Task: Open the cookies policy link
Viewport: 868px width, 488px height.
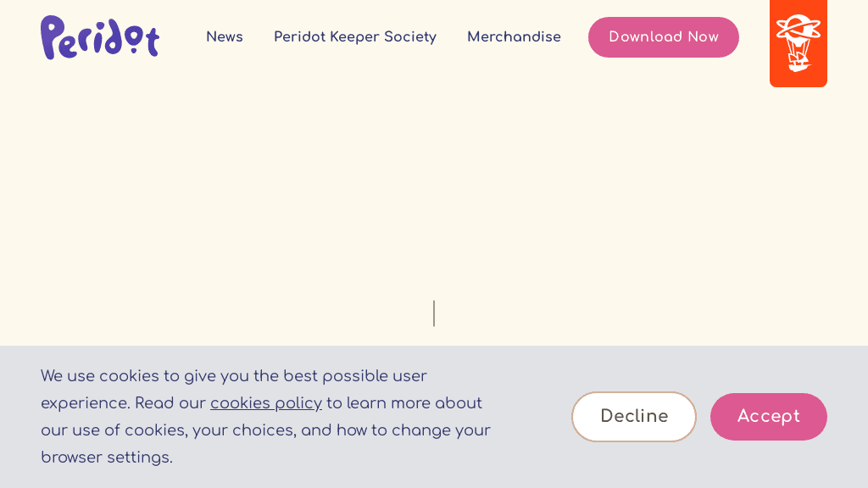Action: tap(266, 403)
